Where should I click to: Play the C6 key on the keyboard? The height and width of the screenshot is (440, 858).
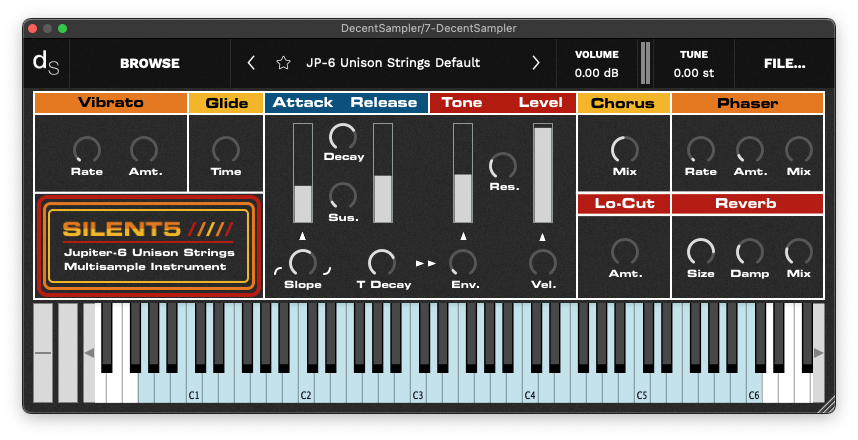(x=754, y=387)
